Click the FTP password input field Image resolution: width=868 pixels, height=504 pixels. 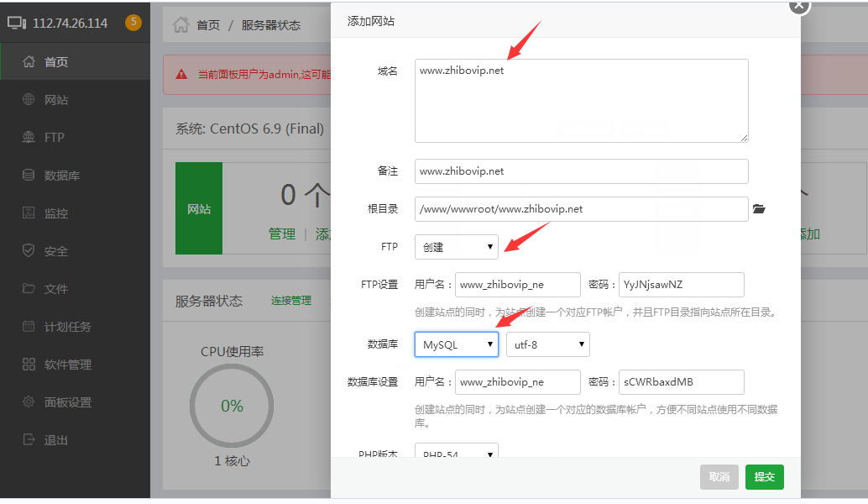681,285
